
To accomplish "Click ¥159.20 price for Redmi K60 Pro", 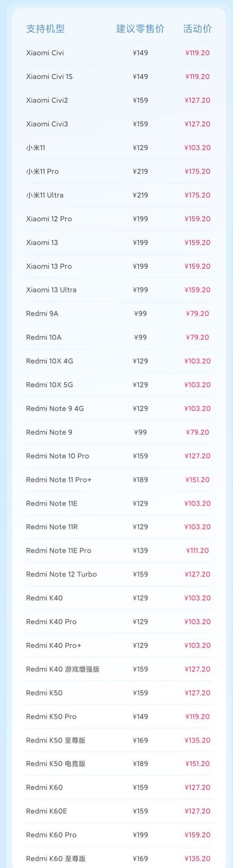I will (x=197, y=835).
